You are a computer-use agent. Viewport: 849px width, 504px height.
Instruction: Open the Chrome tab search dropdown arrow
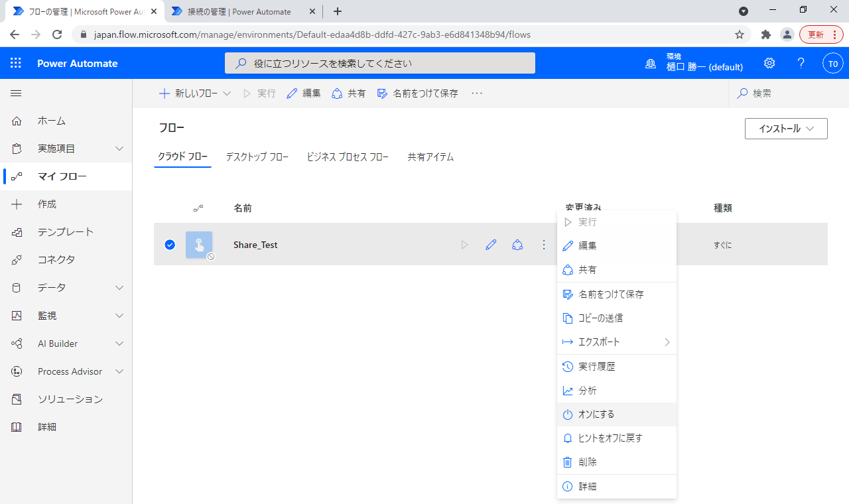[744, 11]
